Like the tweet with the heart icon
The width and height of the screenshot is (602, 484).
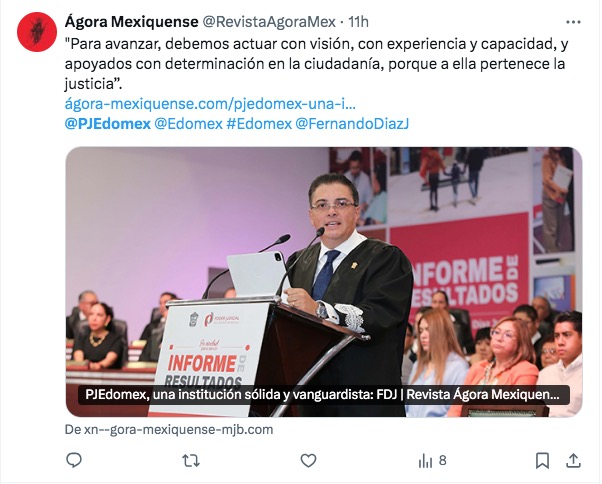(x=308, y=460)
